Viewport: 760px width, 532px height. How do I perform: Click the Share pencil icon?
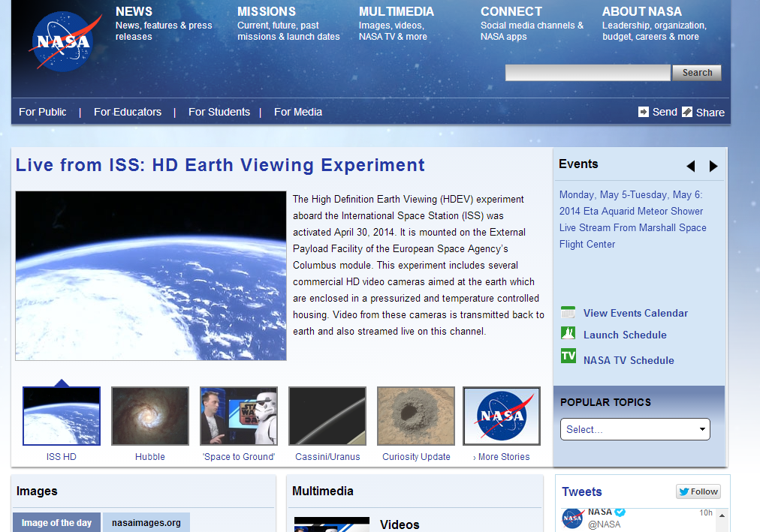tap(687, 112)
